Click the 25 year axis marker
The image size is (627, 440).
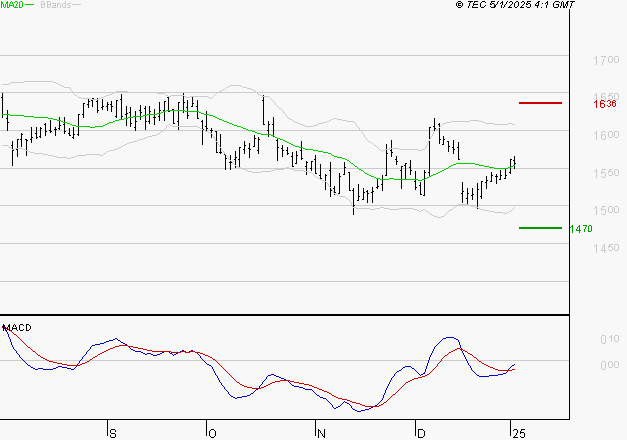519,434
